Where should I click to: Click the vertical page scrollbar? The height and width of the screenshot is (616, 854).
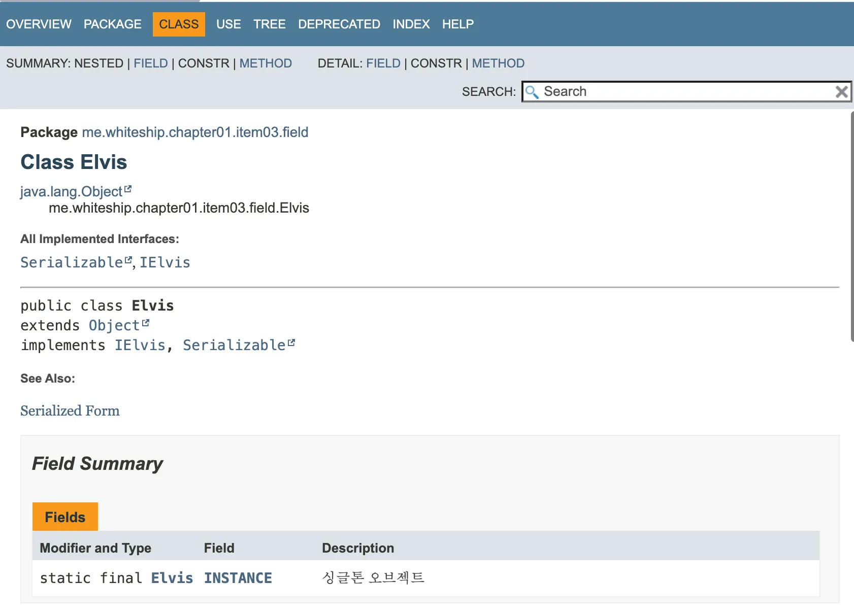click(852, 226)
